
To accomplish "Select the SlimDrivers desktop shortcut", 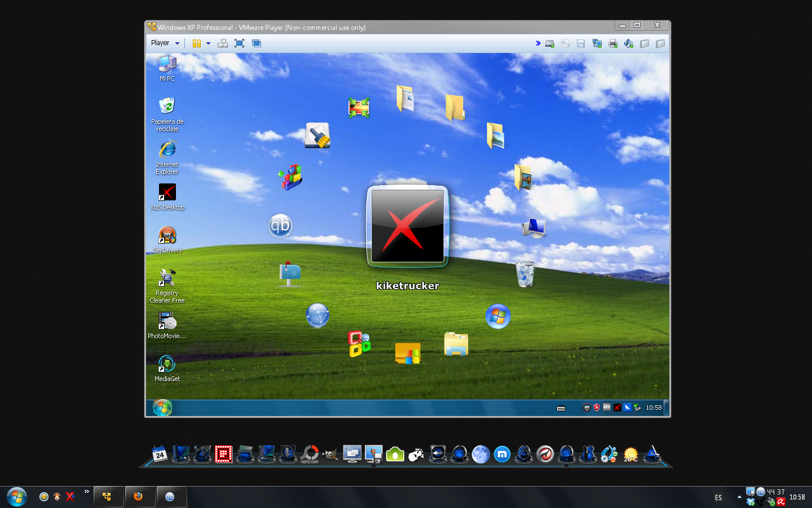I will point(167,240).
